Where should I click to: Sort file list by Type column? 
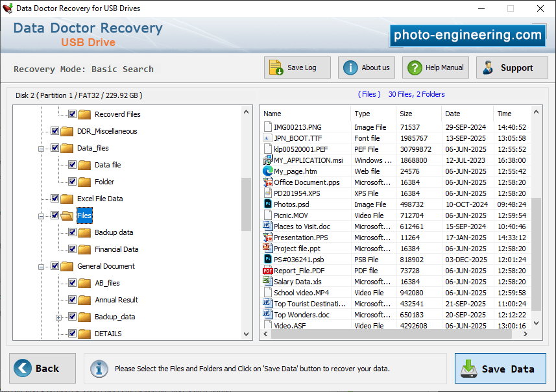[373, 114]
